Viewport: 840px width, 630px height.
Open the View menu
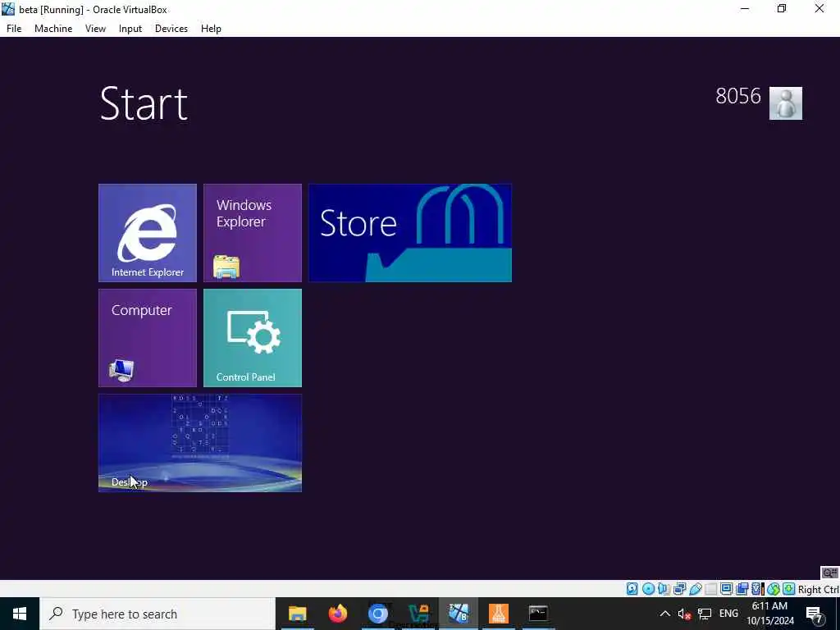click(x=95, y=29)
